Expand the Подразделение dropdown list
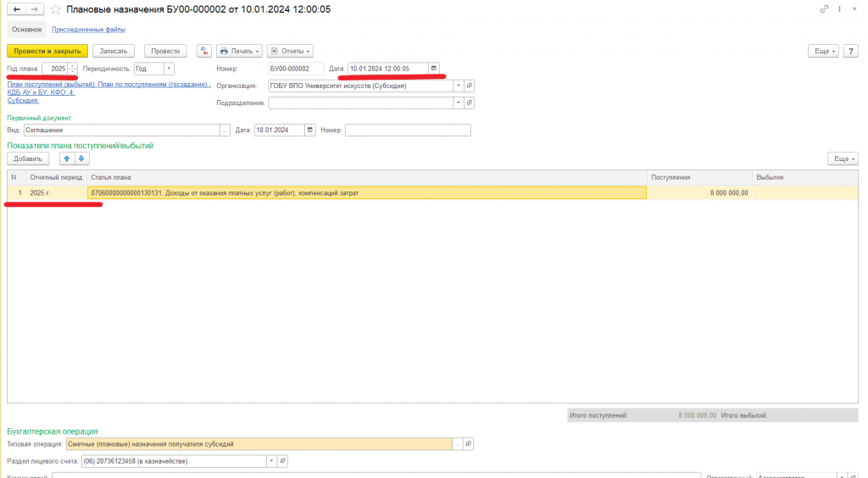 point(459,103)
